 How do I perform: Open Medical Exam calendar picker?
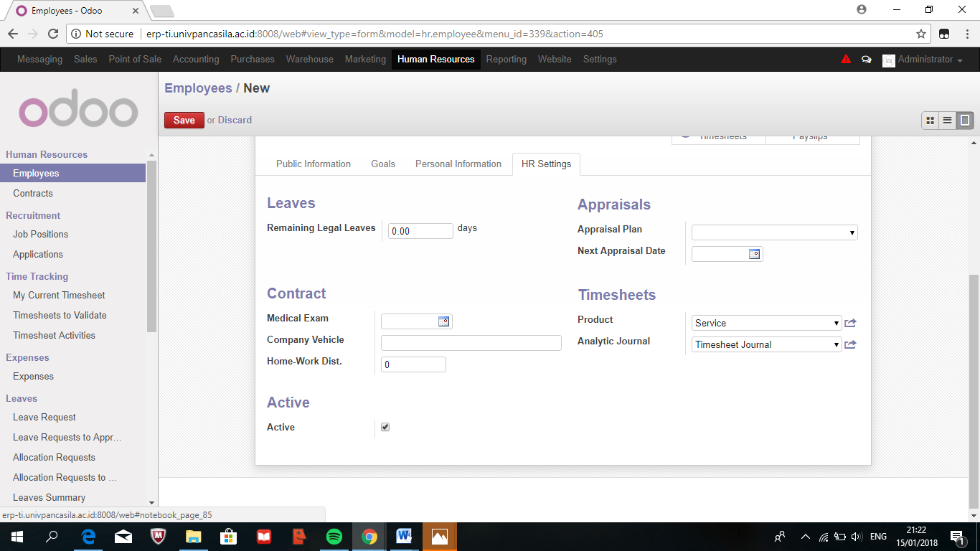click(443, 321)
